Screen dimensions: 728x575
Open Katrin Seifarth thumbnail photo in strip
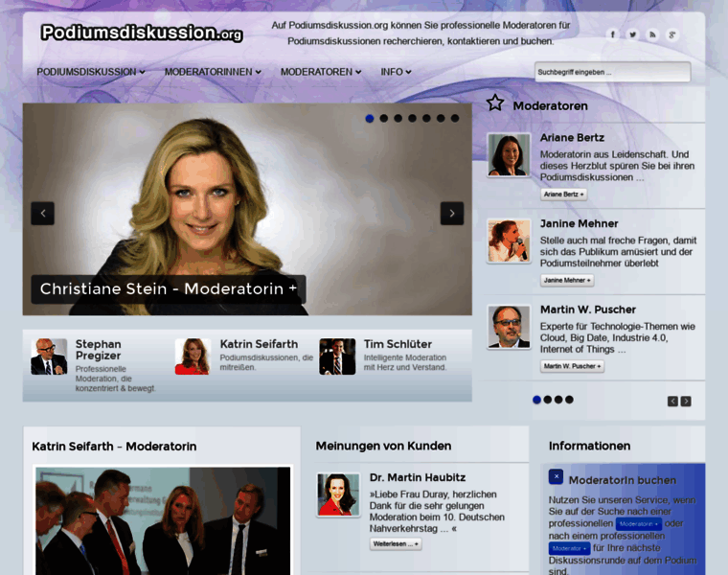pos(193,356)
